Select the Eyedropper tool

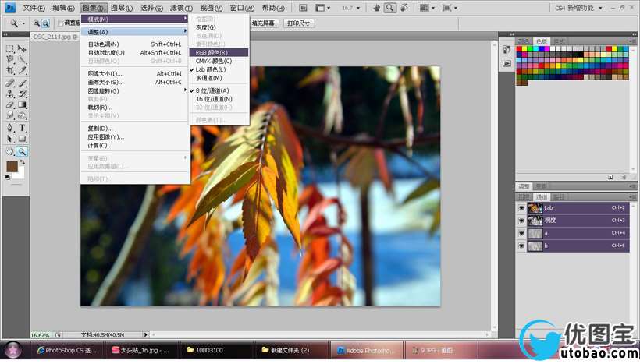[22, 70]
